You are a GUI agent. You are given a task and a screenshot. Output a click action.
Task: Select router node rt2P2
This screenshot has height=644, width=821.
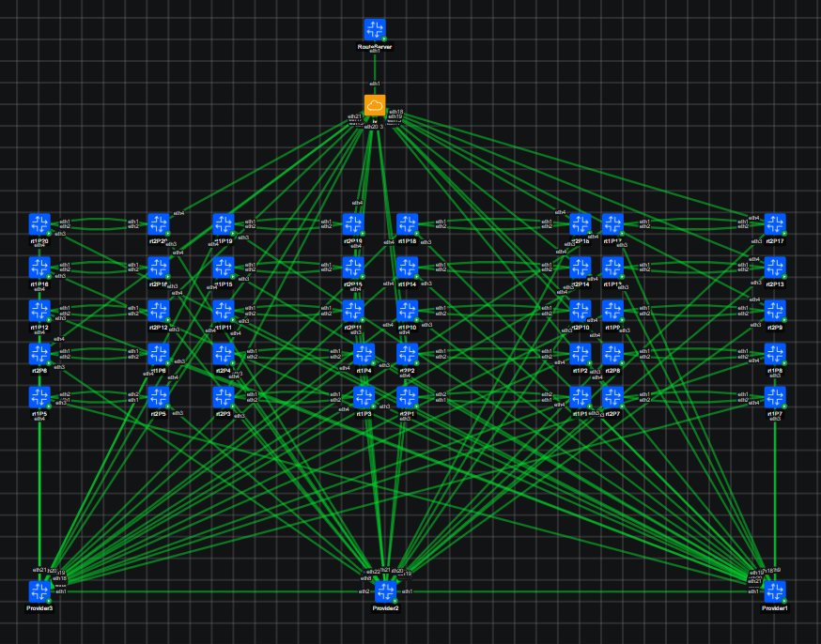408,354
